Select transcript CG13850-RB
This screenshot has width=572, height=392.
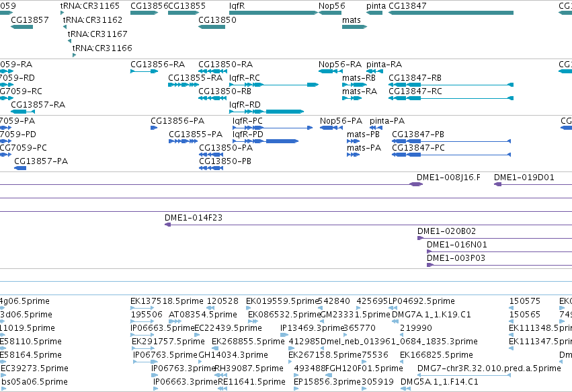(x=212, y=98)
